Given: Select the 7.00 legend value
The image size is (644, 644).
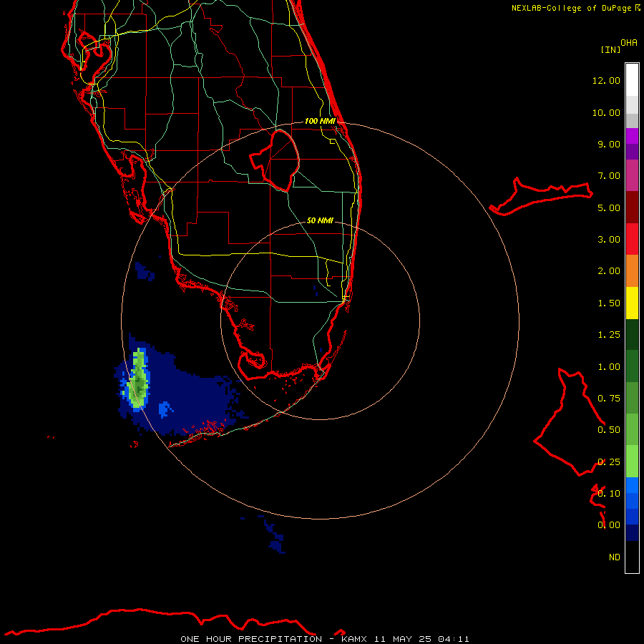Looking at the screenshot, I should click(x=609, y=176).
